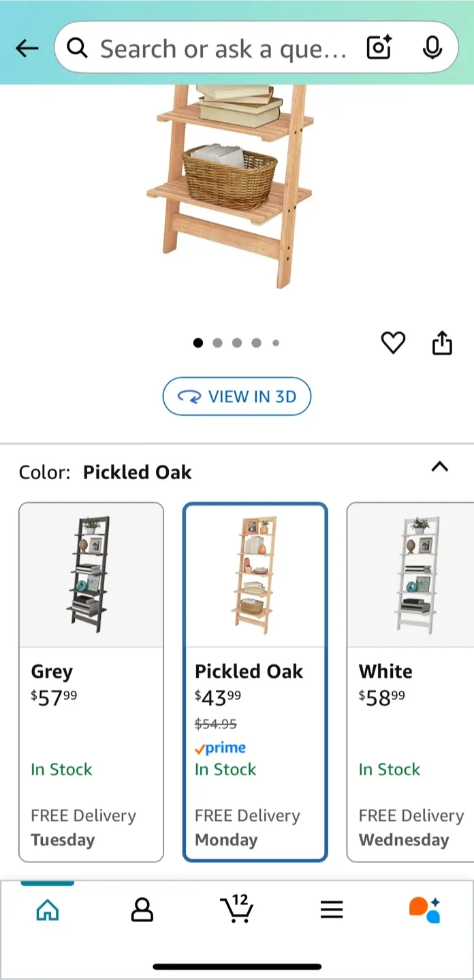Activate voice search with the microphone

pos(432,48)
